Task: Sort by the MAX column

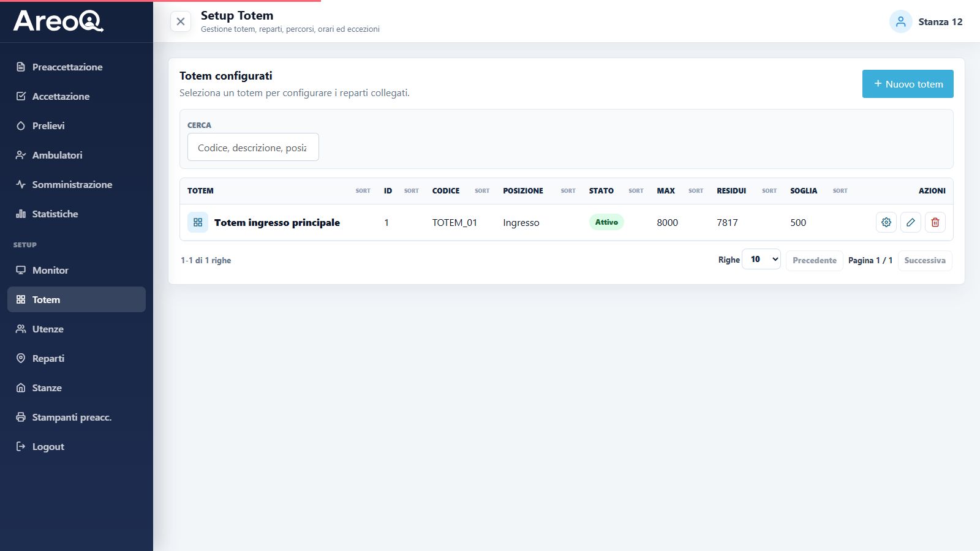Action: 696,191
